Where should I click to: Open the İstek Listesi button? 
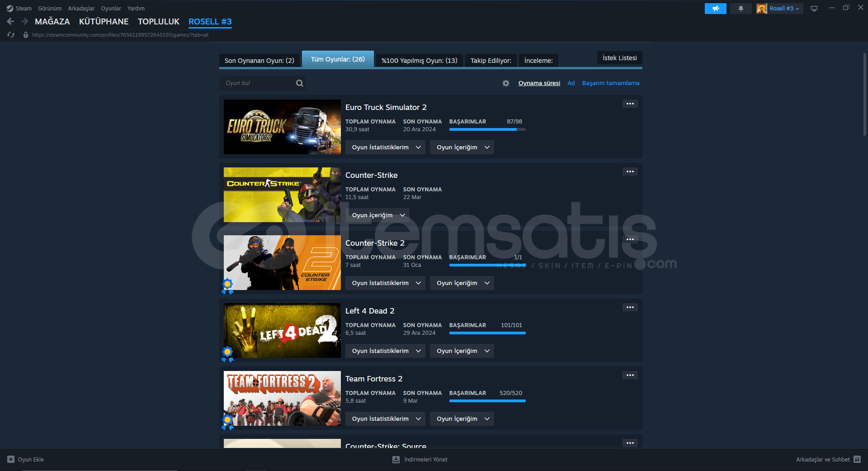[x=620, y=58]
